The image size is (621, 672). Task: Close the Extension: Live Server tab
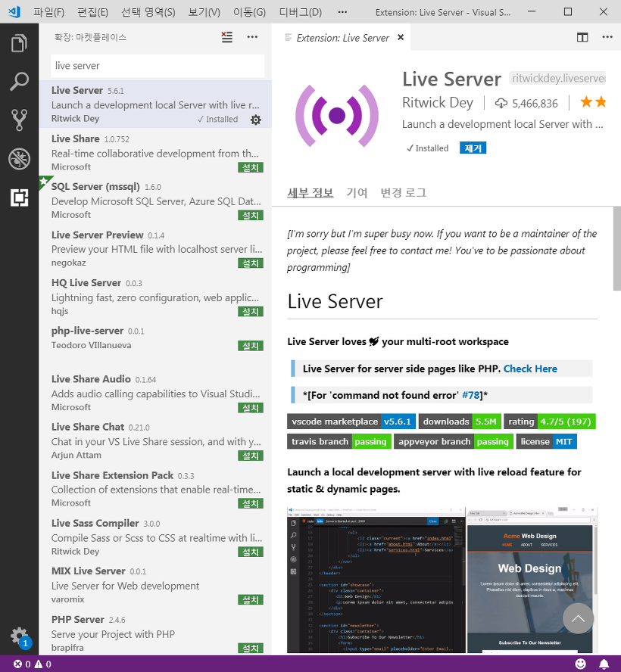401,37
